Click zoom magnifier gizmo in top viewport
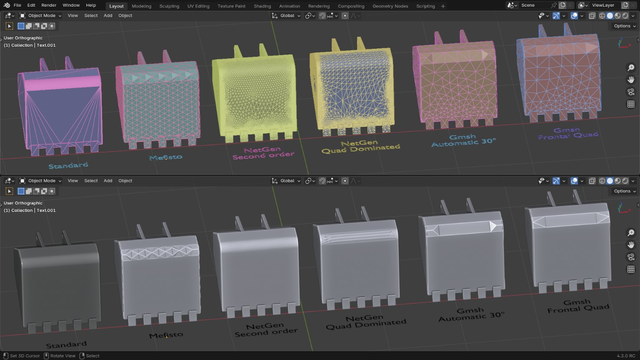Screen dimensions: 640x360 (631, 68)
